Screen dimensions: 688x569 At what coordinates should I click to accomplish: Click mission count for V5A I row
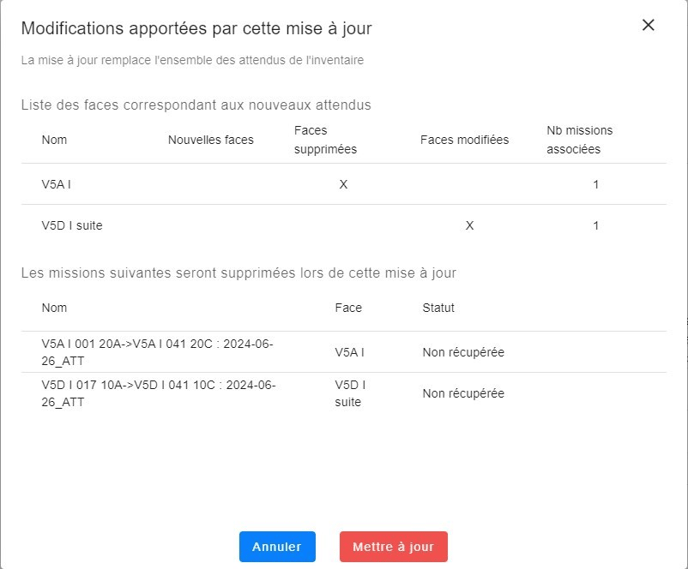(596, 185)
